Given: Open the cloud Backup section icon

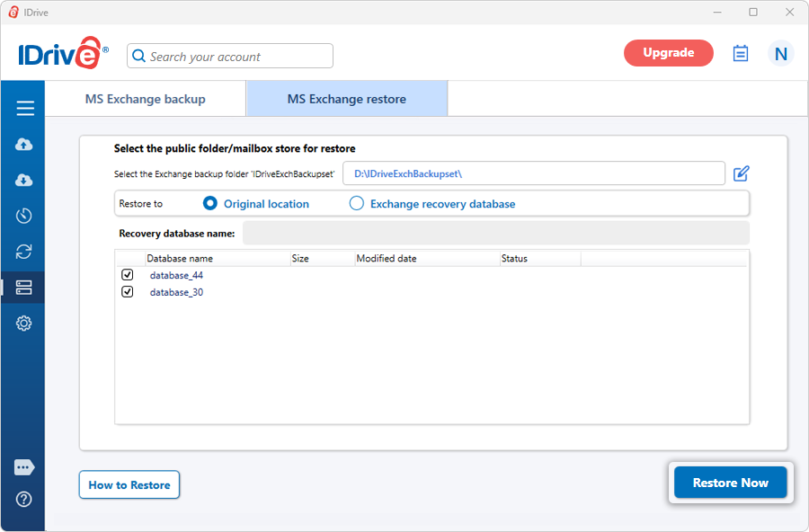Looking at the screenshot, I should click(x=23, y=145).
